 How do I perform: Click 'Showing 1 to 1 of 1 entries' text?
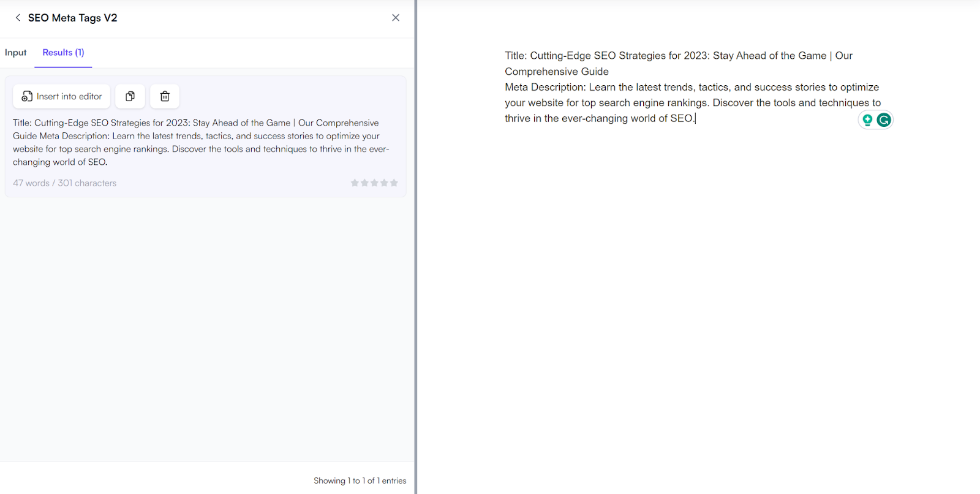(360, 481)
